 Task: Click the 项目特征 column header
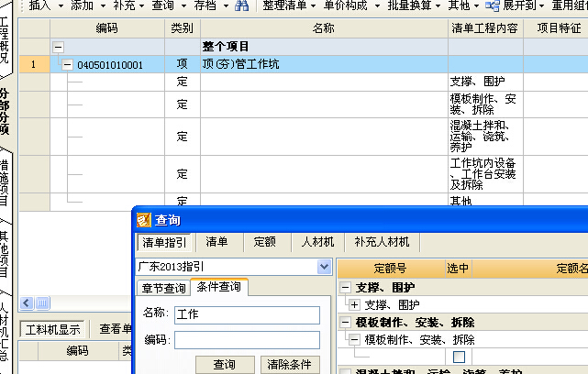(x=557, y=28)
